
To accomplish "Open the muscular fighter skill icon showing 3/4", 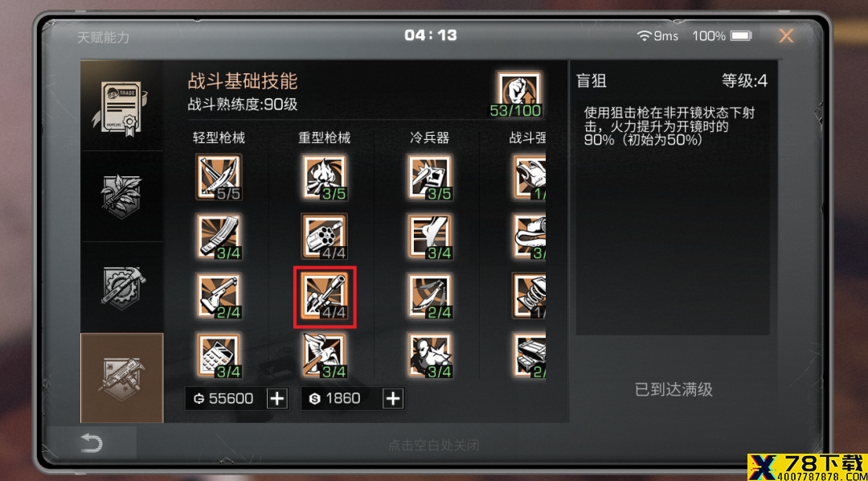I will tap(429, 356).
